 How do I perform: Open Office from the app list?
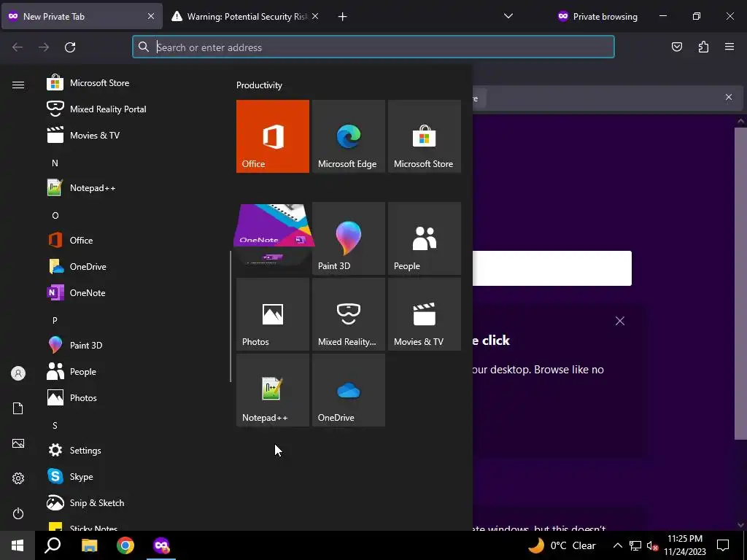click(x=133, y=241)
